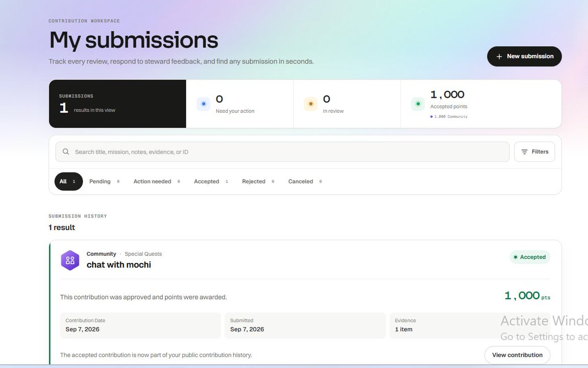
Task: Switch to the Canceled tab
Action: click(305, 181)
